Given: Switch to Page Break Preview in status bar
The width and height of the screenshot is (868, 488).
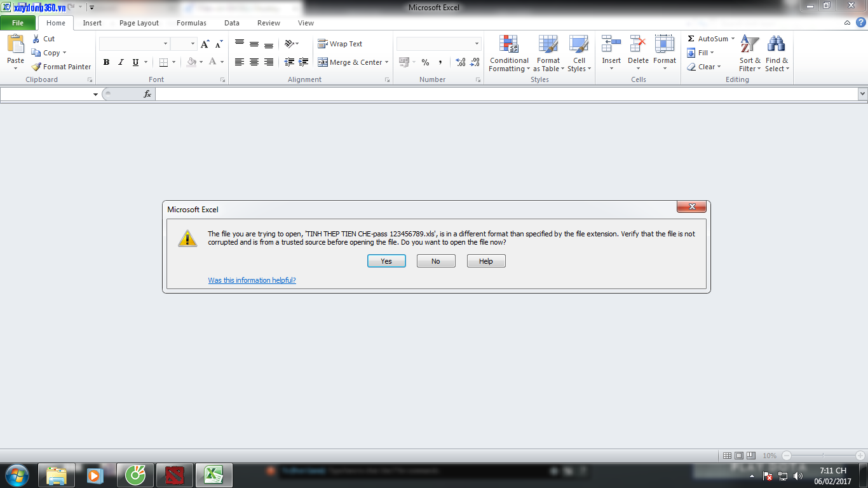Looking at the screenshot, I should (750, 456).
